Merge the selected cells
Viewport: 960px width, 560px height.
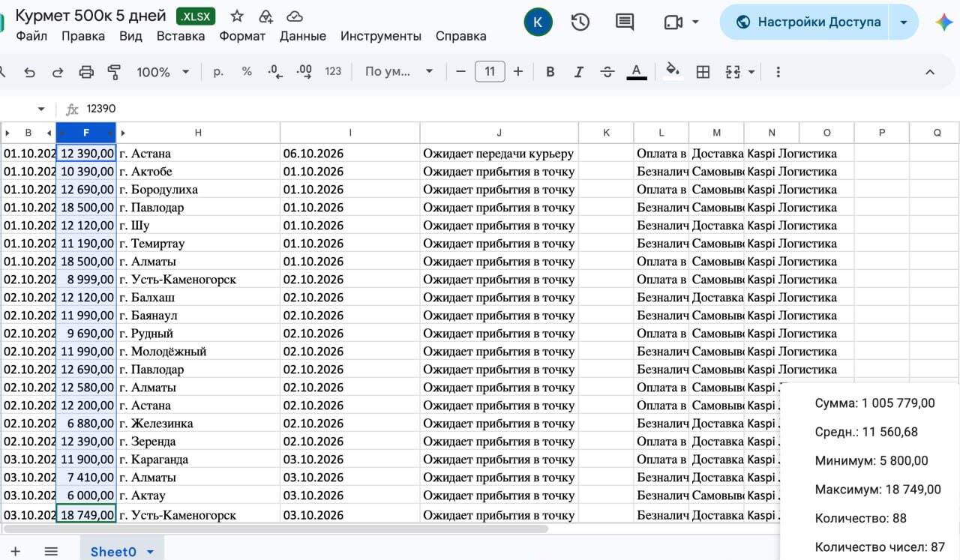[x=733, y=72]
